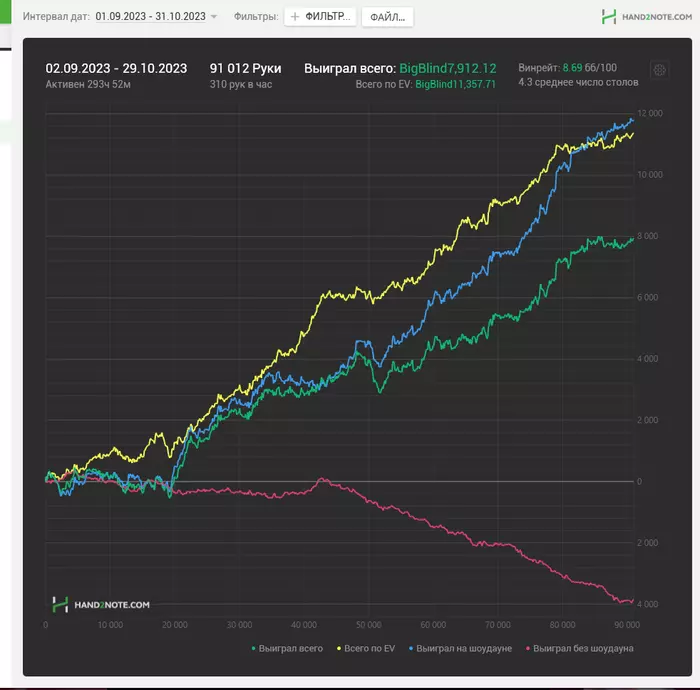Screen dimensions: 700x690
Task: Click the green dot beside 'Выиграл всего'
Action: pos(254,648)
